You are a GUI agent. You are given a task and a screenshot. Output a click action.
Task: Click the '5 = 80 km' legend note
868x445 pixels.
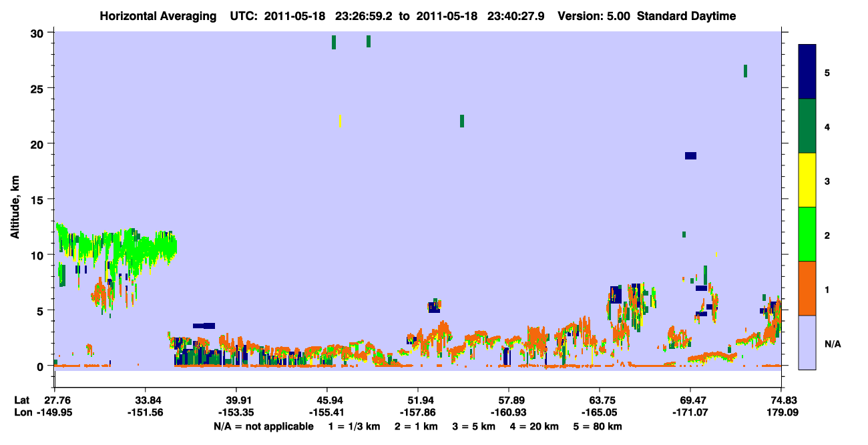[x=598, y=426]
